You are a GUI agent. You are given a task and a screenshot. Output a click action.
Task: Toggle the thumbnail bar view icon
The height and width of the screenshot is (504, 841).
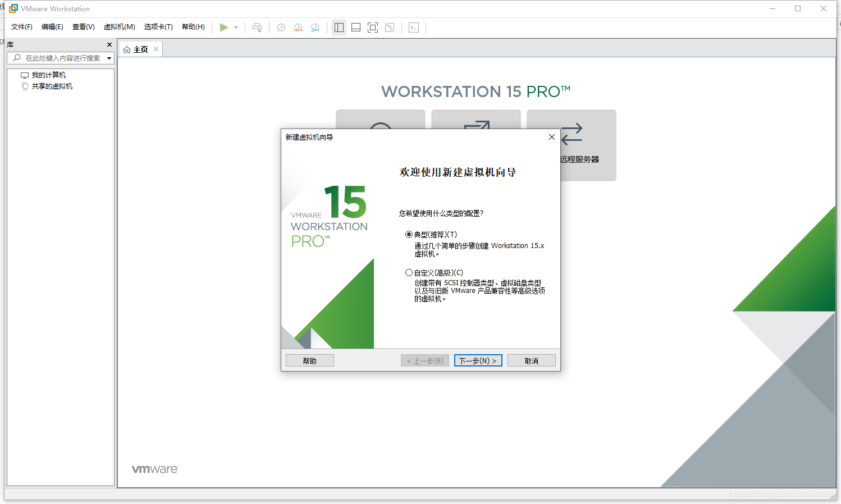356,28
